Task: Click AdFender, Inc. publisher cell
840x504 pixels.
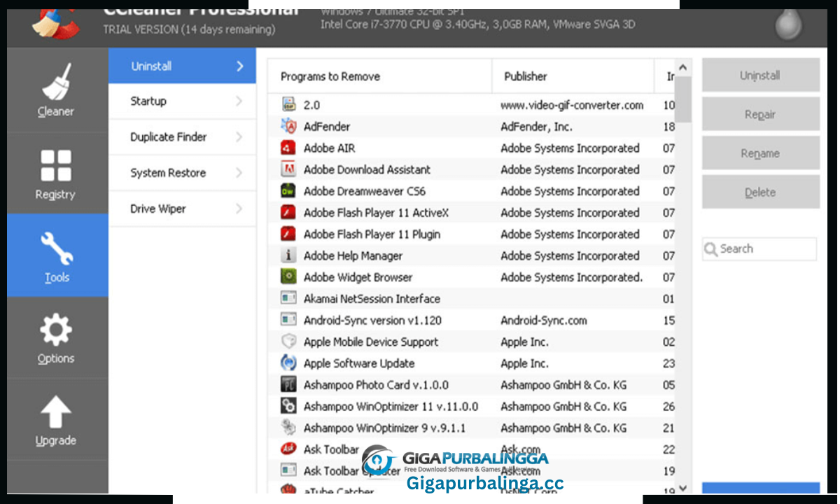Action: pyautogui.click(x=536, y=127)
